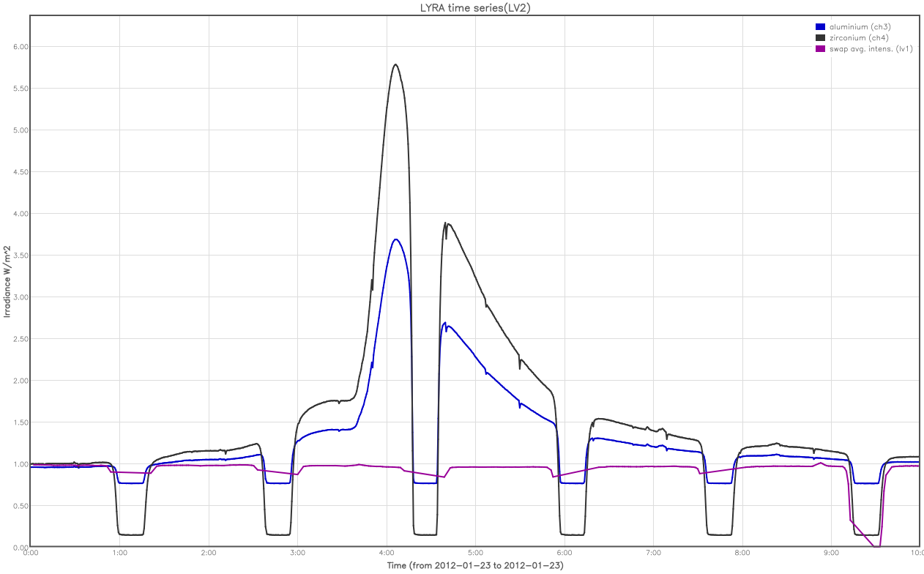Image resolution: width=924 pixels, height=574 pixels.
Task: Click the purple swap legend swatch
Action: point(820,49)
